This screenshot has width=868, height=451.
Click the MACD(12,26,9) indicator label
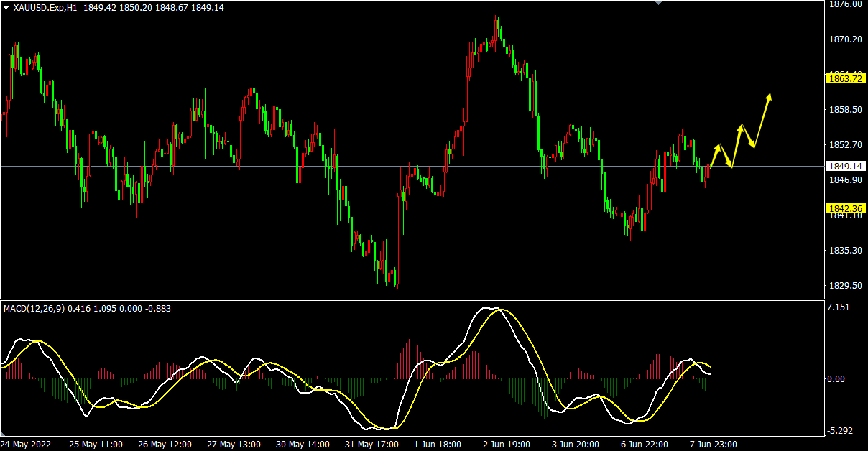pos(34,309)
